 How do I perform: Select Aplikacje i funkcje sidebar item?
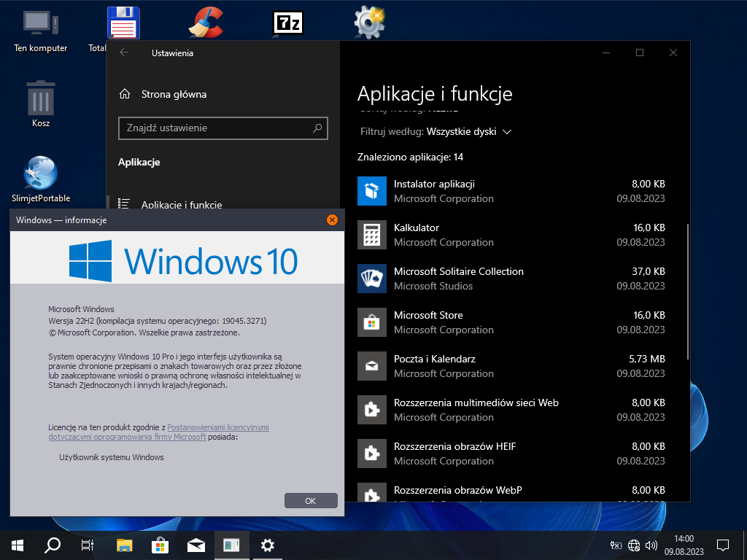pyautogui.click(x=181, y=205)
